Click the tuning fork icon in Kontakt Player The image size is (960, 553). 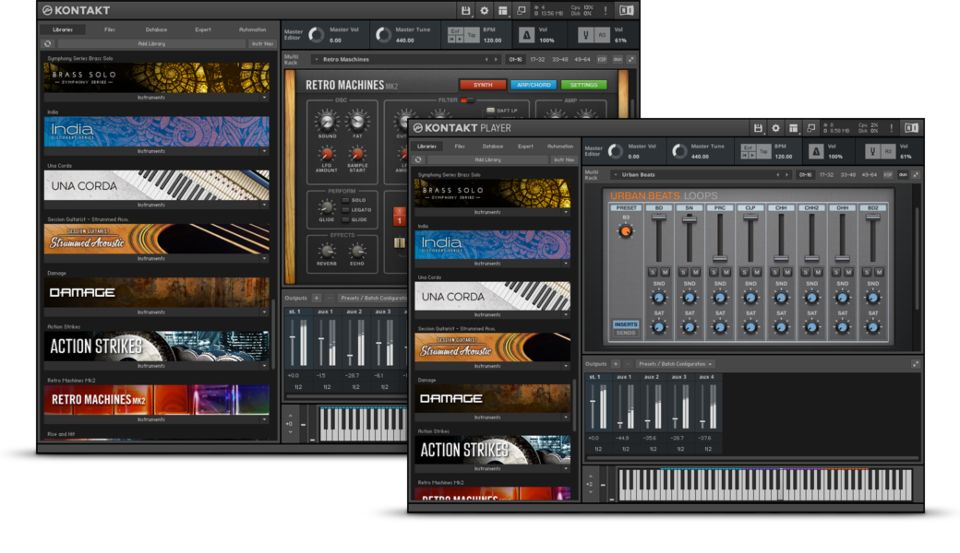pyautogui.click(x=875, y=151)
